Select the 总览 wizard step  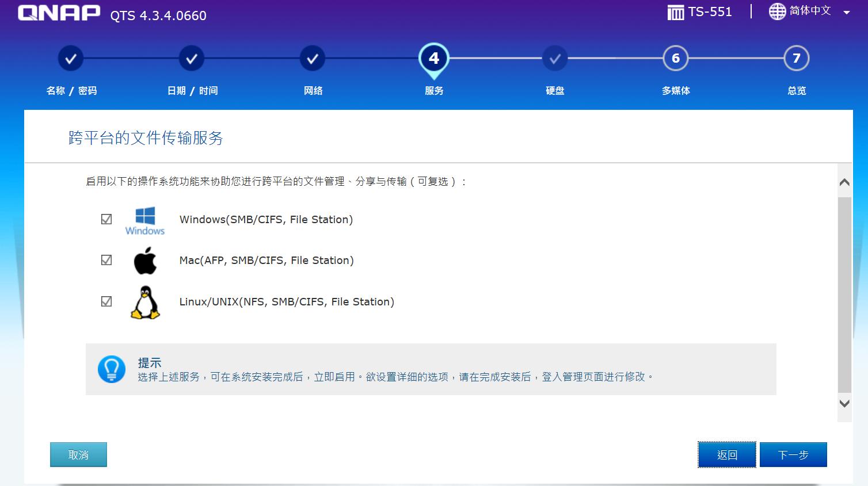point(796,58)
